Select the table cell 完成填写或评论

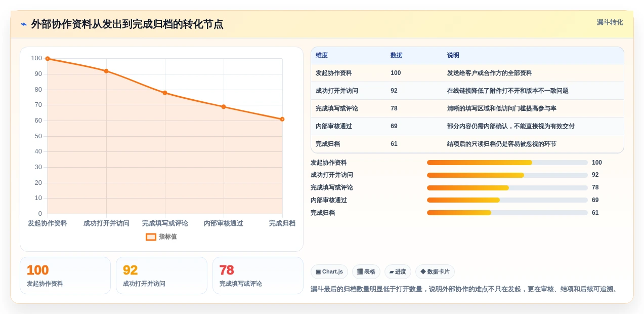click(337, 108)
